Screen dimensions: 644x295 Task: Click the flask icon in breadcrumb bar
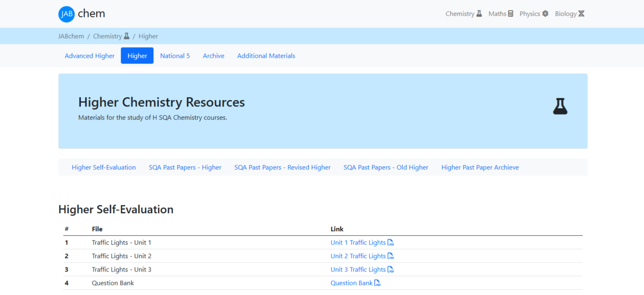click(127, 36)
